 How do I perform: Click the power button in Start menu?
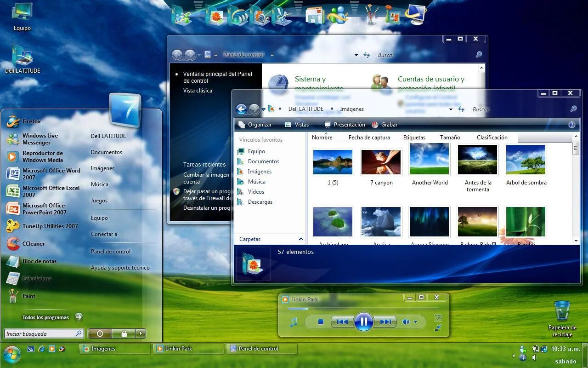(100, 333)
